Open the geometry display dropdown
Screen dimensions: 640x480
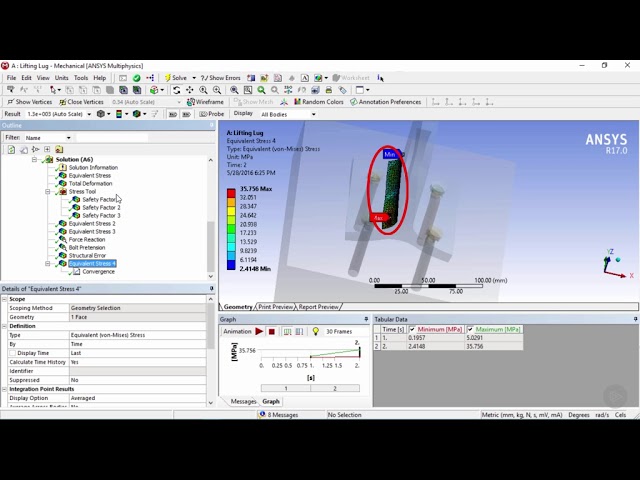[109, 114]
